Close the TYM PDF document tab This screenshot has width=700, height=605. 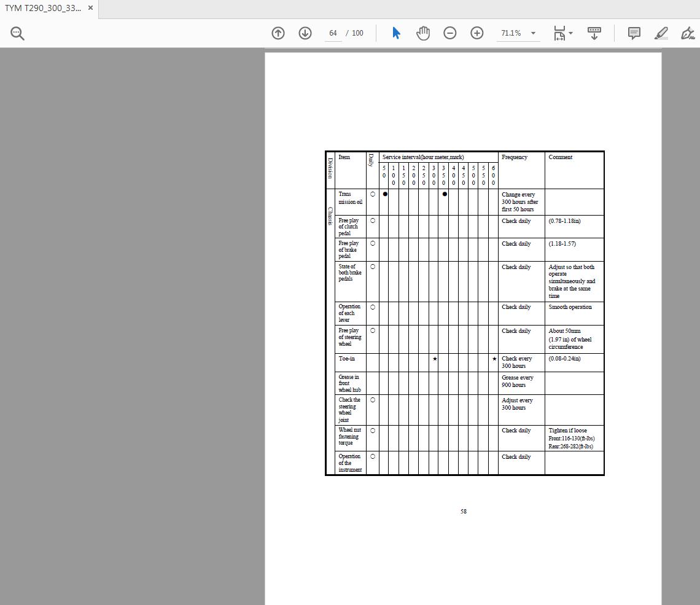pyautogui.click(x=90, y=9)
